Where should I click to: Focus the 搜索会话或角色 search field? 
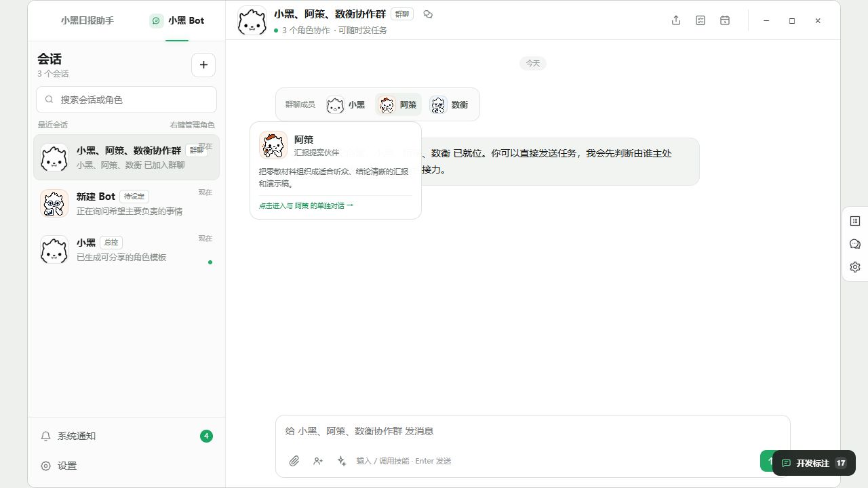click(126, 100)
